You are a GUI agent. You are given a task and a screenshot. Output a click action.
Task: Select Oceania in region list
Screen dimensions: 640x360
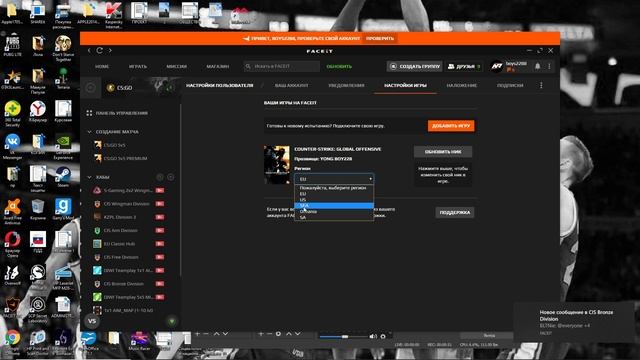tap(334, 211)
